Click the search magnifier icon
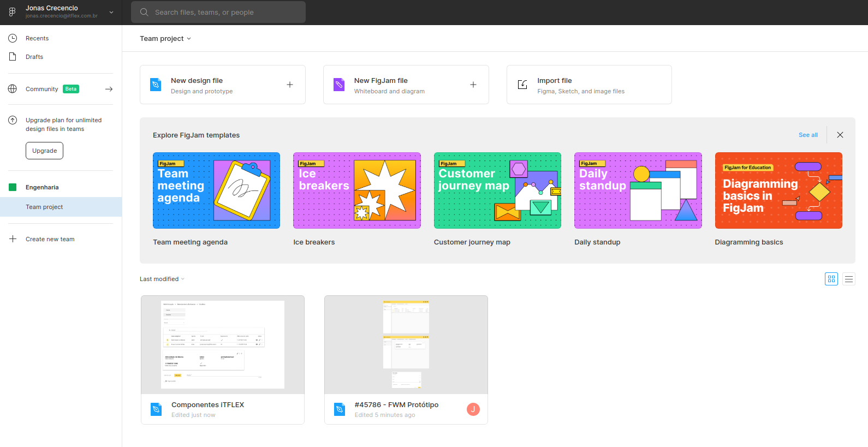The image size is (868, 447). (x=144, y=12)
